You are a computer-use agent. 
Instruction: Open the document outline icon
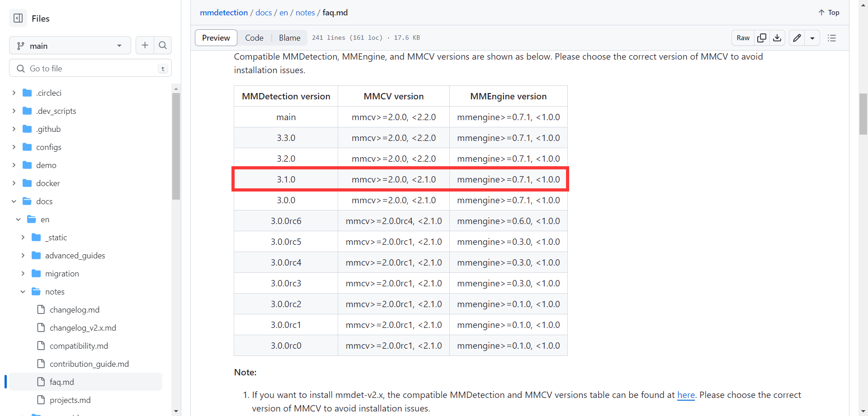832,38
